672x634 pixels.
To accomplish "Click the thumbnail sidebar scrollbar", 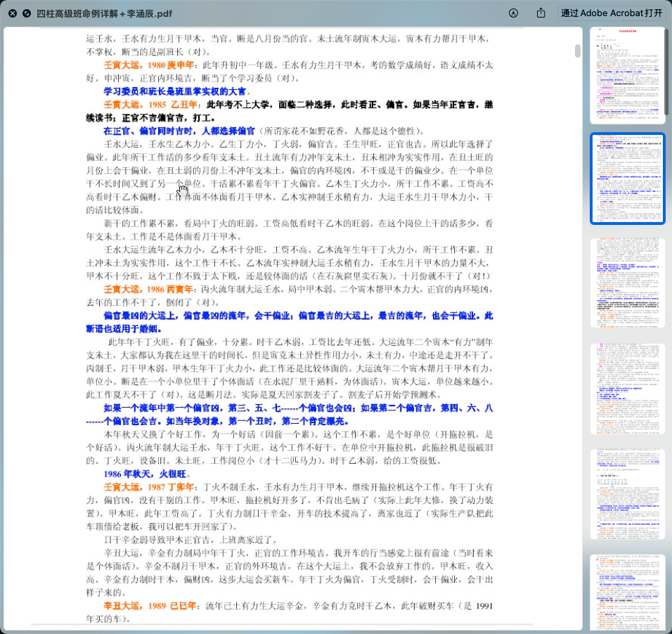I will (x=667, y=70).
